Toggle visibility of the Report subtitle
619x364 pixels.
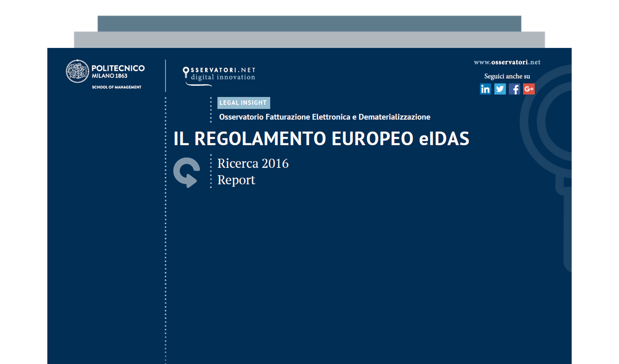[x=236, y=180]
